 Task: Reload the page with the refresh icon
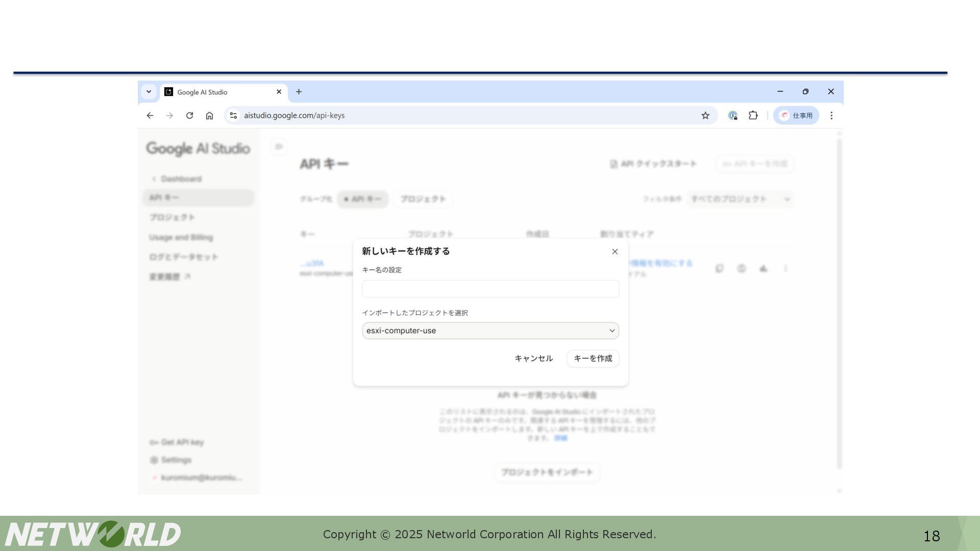click(x=189, y=116)
